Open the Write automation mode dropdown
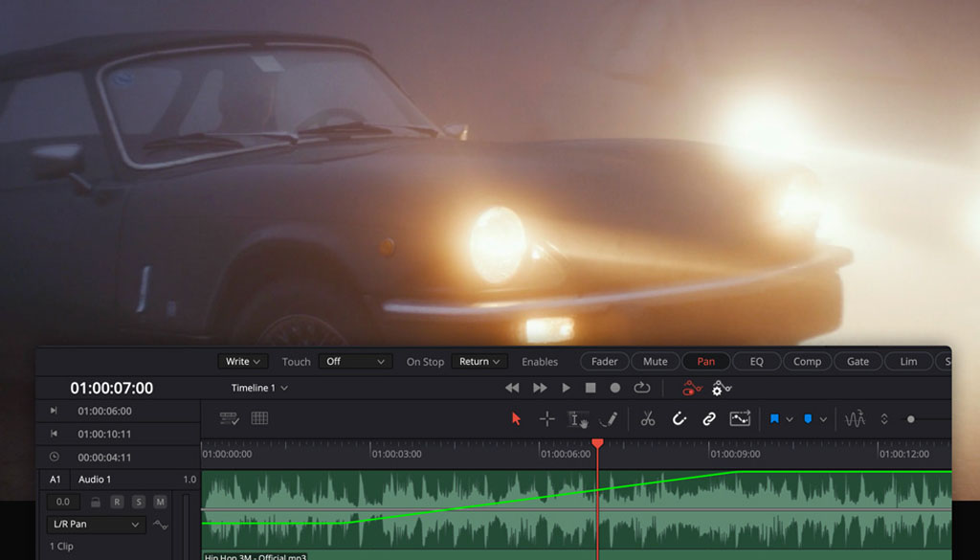 (243, 361)
